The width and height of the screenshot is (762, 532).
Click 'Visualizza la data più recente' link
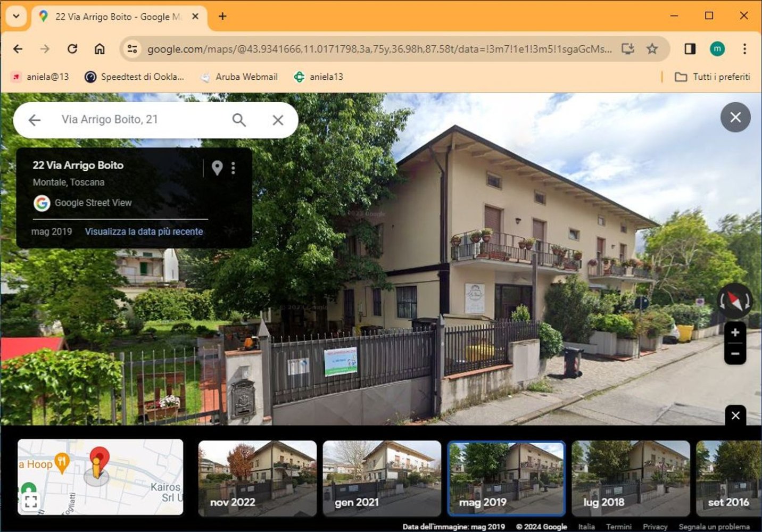144,231
